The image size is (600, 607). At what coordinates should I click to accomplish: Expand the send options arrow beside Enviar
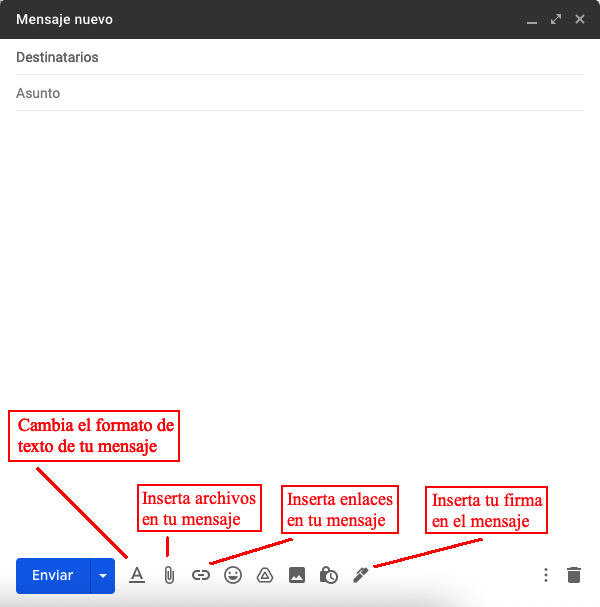tap(103, 576)
